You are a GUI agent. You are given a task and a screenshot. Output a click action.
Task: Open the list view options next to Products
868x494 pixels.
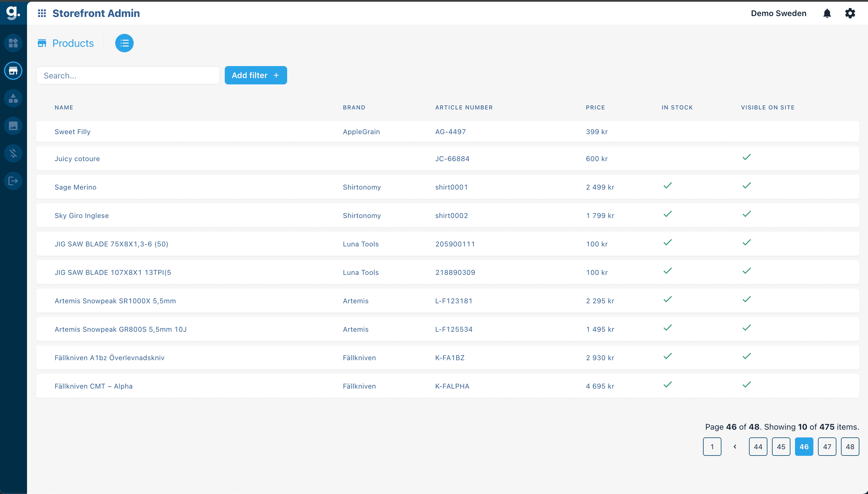coord(124,43)
